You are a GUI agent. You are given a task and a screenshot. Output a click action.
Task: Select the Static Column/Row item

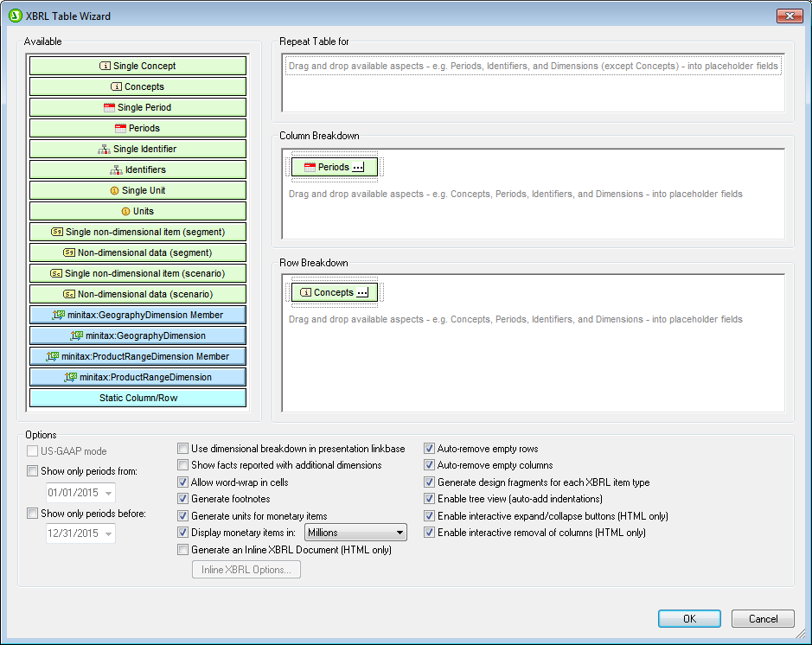coord(137,398)
